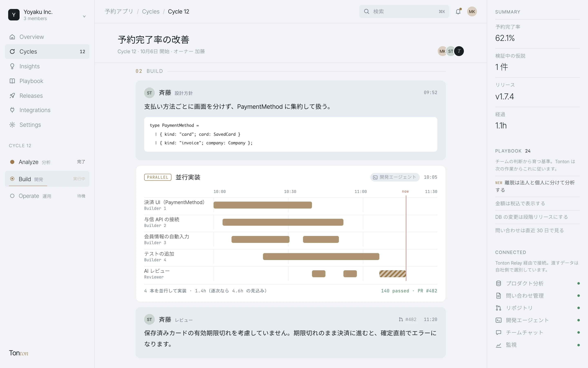The width and height of the screenshot is (588, 368).
Task: Click the 監視 chart icon
Action: (498, 345)
